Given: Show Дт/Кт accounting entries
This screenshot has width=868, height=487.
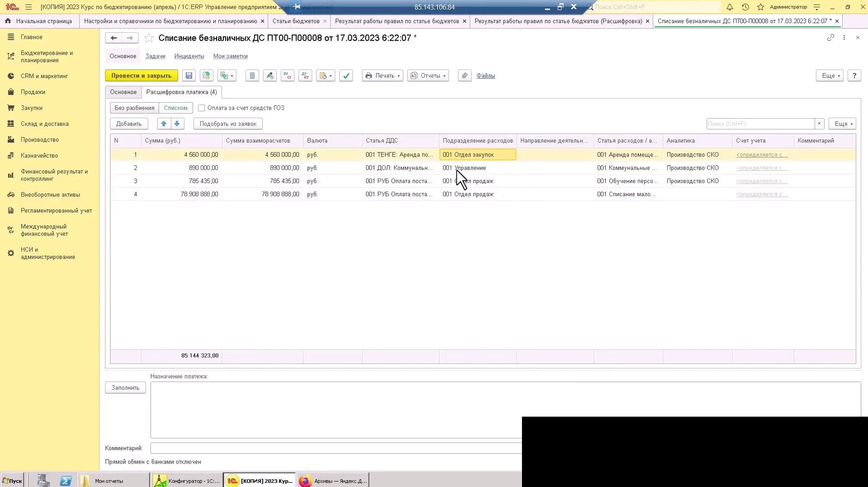Looking at the screenshot, I should coord(305,76).
